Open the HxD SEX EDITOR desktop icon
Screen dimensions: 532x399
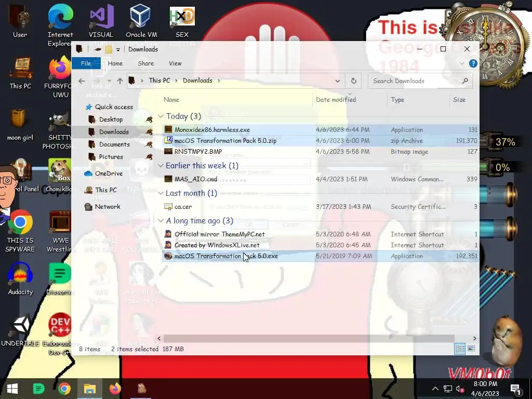tap(182, 22)
